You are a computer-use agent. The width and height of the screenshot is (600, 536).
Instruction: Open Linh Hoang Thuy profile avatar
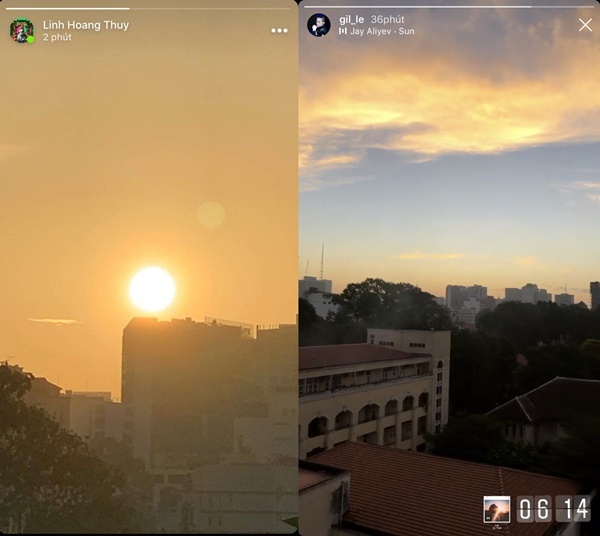(22, 30)
